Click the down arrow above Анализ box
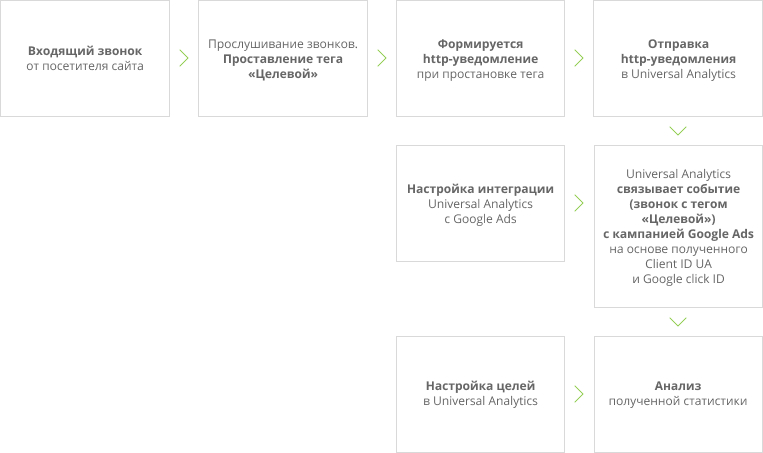Screen dimensions: 763x453 [678, 322]
